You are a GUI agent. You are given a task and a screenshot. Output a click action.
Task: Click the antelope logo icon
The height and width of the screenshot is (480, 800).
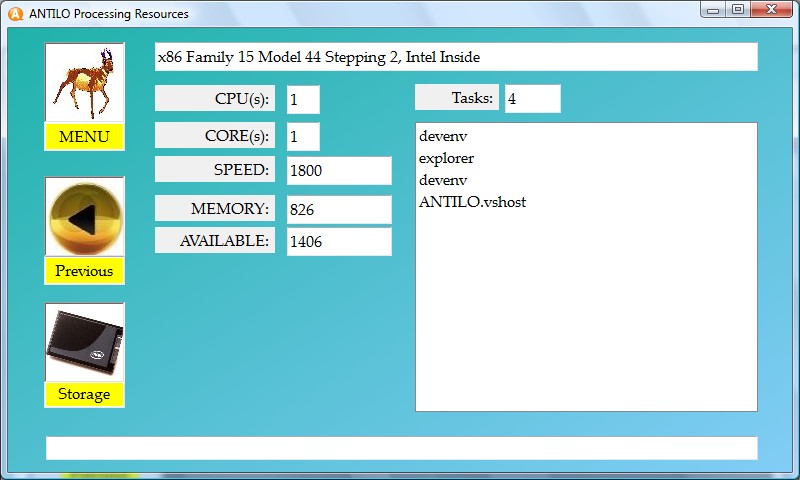tap(84, 83)
